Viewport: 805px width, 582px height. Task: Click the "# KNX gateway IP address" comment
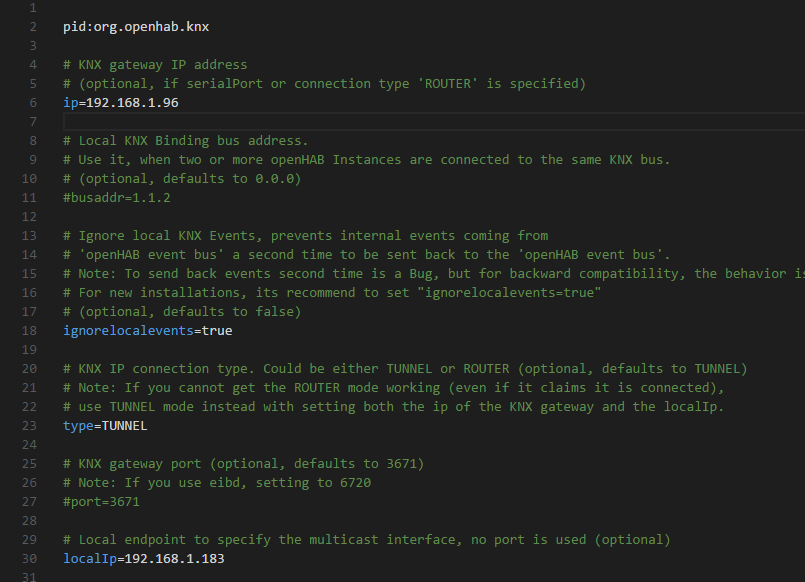[x=155, y=65]
